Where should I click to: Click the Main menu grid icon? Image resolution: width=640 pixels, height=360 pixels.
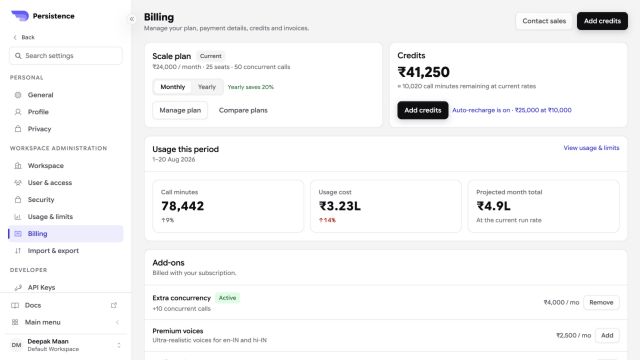point(15,322)
